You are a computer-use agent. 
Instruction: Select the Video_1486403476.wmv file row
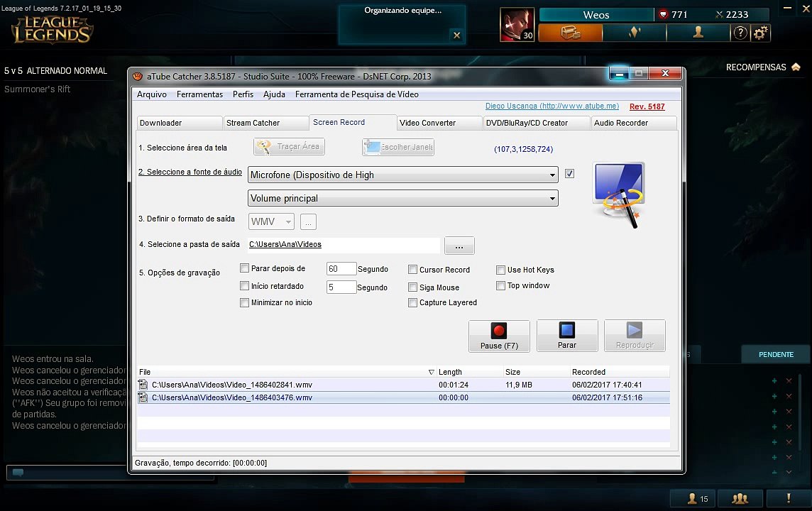403,397
